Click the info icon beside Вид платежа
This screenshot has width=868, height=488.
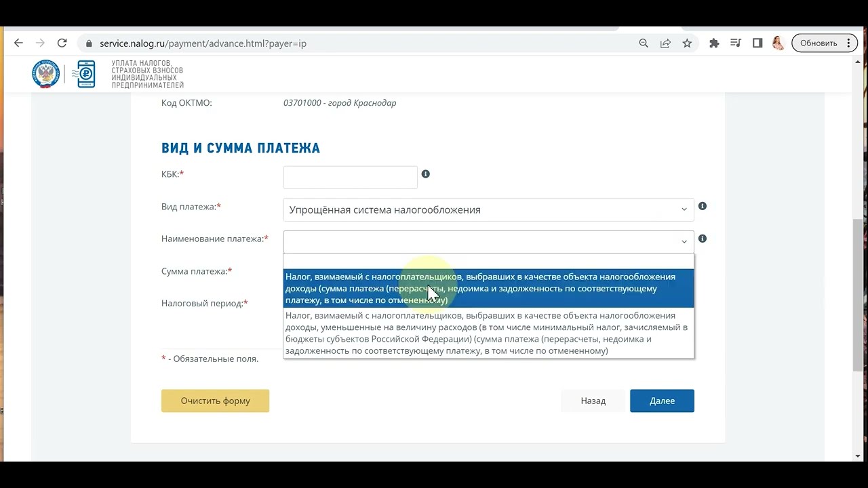point(703,206)
